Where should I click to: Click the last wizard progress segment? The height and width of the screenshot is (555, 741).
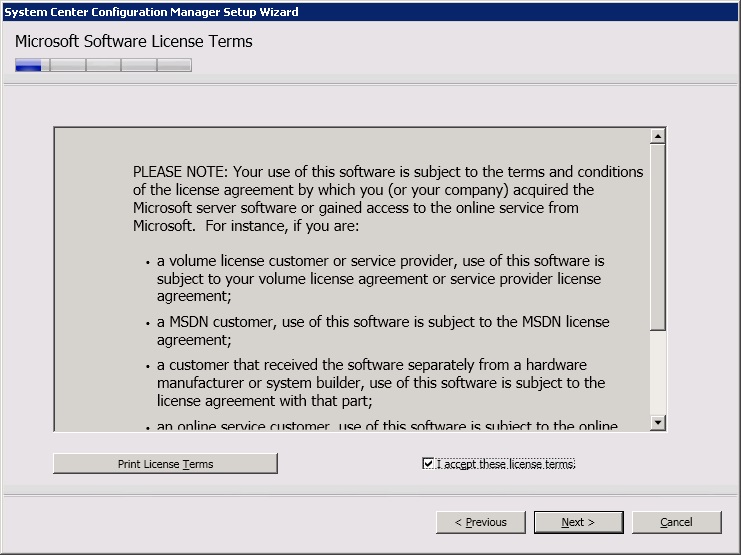coord(174,66)
